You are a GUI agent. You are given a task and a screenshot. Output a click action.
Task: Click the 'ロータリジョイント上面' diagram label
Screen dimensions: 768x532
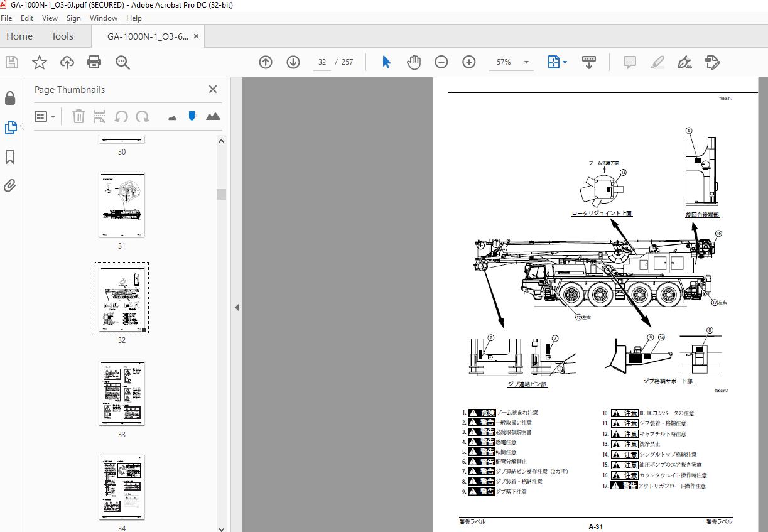pos(602,214)
